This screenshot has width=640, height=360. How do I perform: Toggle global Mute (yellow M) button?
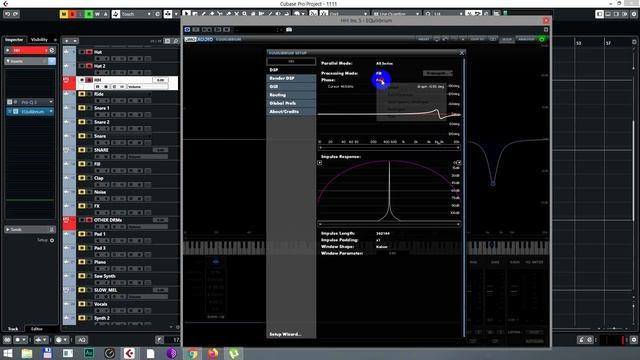pos(64,14)
